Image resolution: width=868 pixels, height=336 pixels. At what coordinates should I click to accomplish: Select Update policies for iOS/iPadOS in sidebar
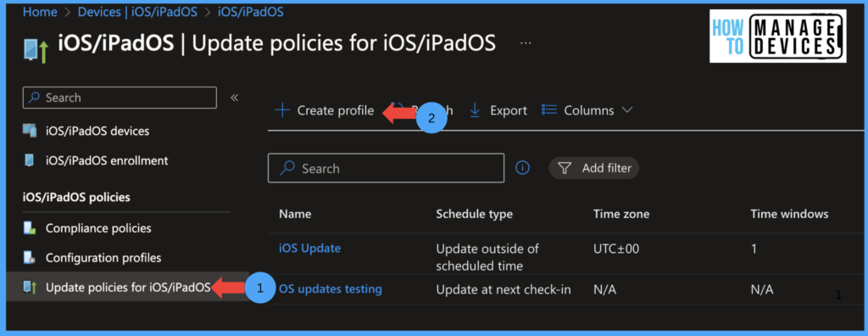(127, 287)
